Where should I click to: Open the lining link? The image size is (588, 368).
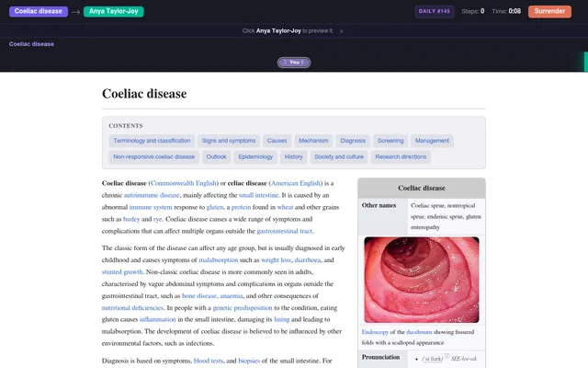(282, 319)
